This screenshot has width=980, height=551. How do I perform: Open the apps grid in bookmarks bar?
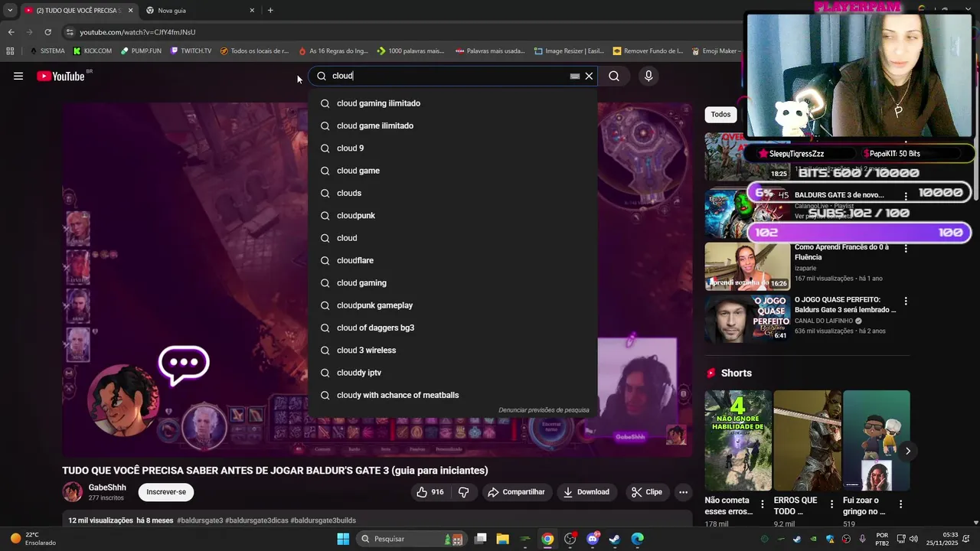(x=10, y=51)
